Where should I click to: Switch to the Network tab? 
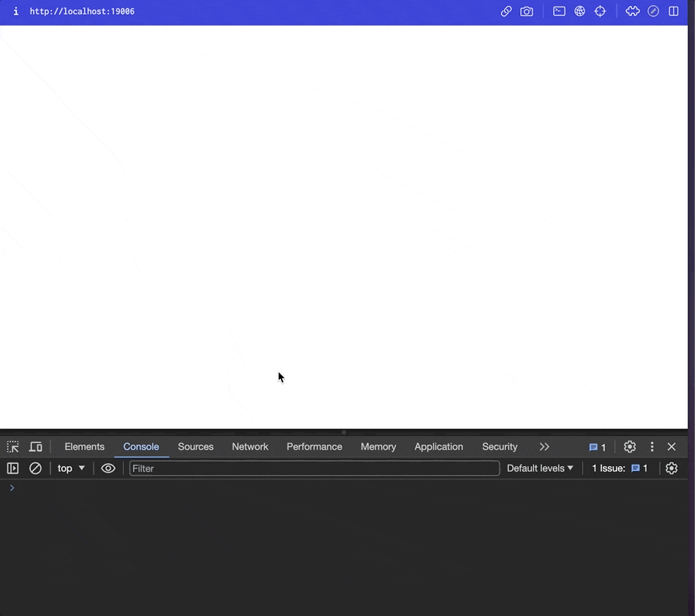tap(249, 446)
